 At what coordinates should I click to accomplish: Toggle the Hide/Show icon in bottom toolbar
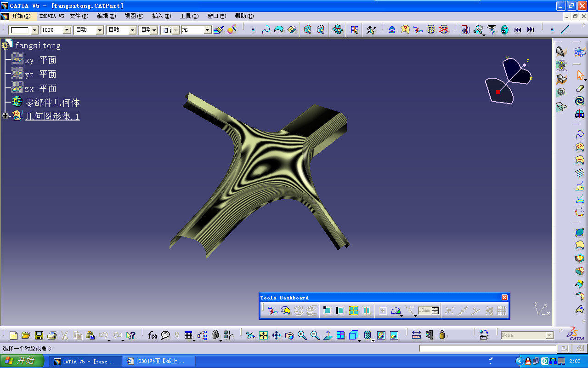381,335
